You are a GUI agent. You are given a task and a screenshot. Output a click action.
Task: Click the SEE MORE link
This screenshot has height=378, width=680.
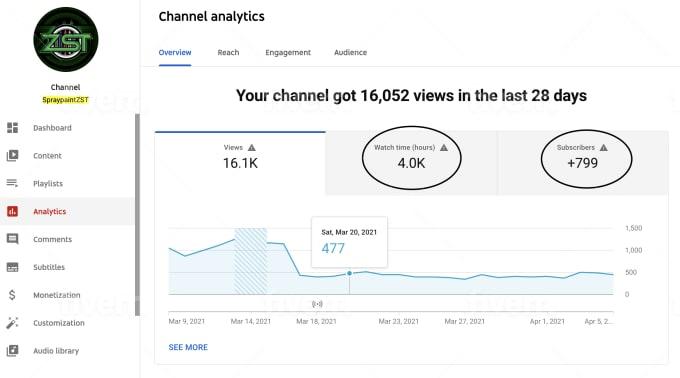(x=188, y=347)
